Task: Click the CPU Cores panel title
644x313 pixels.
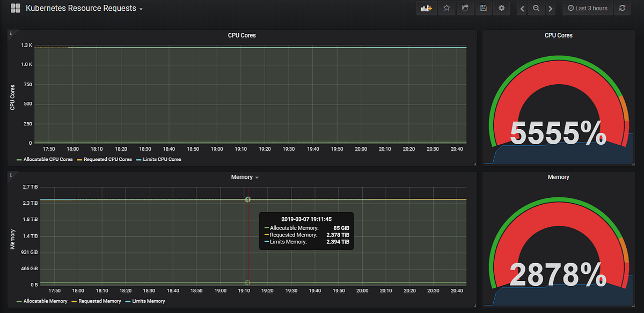Action: pyautogui.click(x=241, y=35)
